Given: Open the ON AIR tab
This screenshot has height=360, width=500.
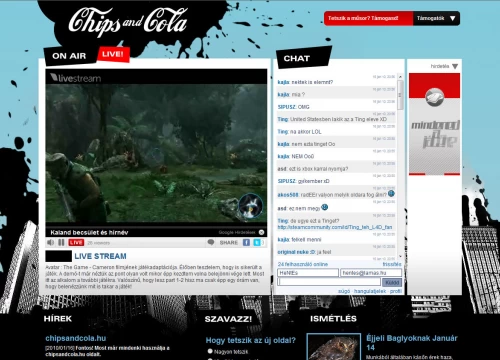Looking at the screenshot, I should pos(69,56).
